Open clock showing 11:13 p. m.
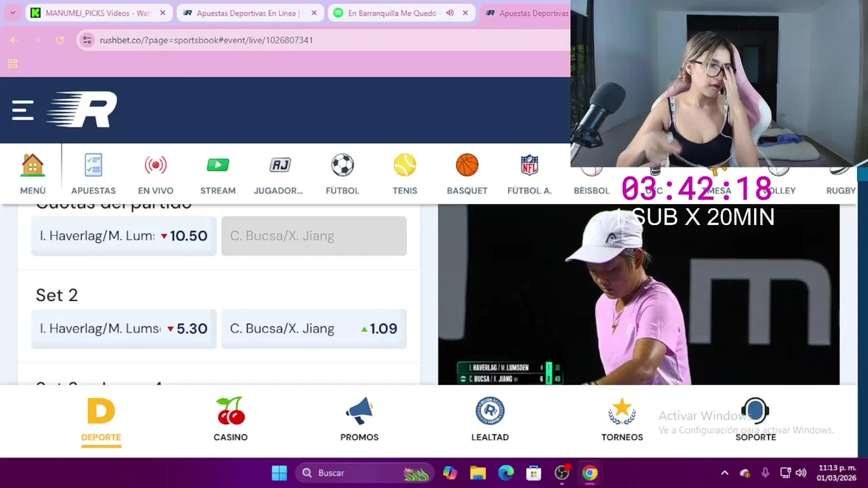Image resolution: width=868 pixels, height=488 pixels. click(837, 473)
